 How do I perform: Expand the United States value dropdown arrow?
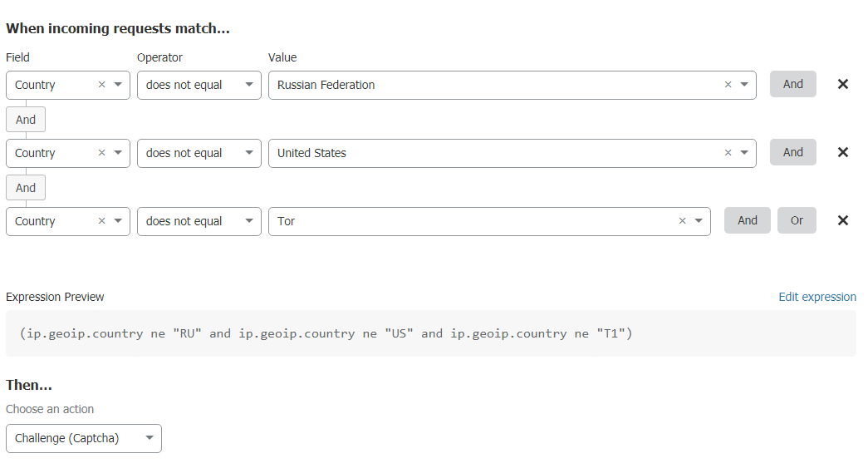click(743, 153)
